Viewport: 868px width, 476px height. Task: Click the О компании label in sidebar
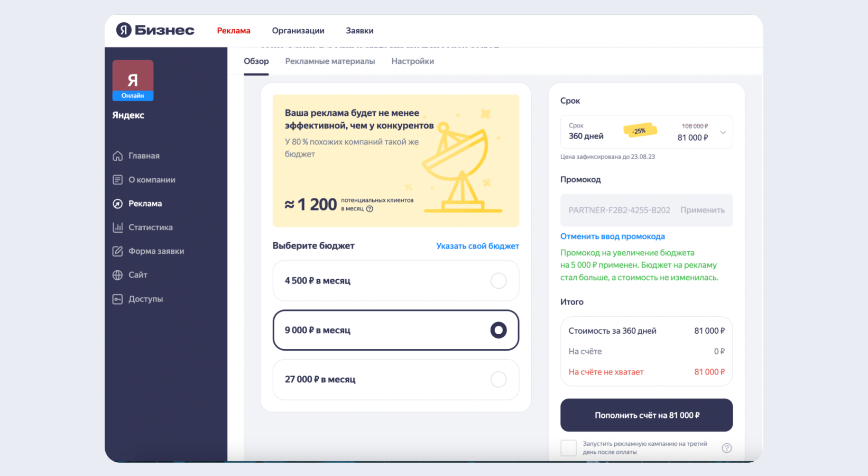tap(152, 180)
